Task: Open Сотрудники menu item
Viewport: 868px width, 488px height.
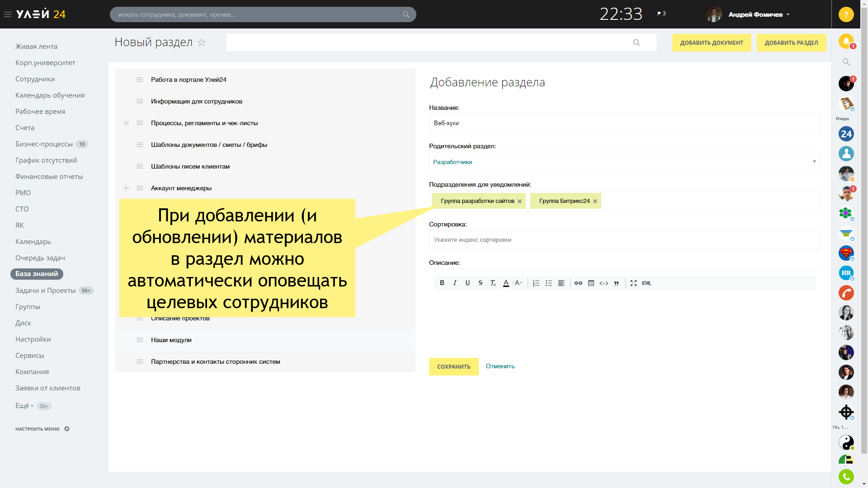Action: coord(35,79)
